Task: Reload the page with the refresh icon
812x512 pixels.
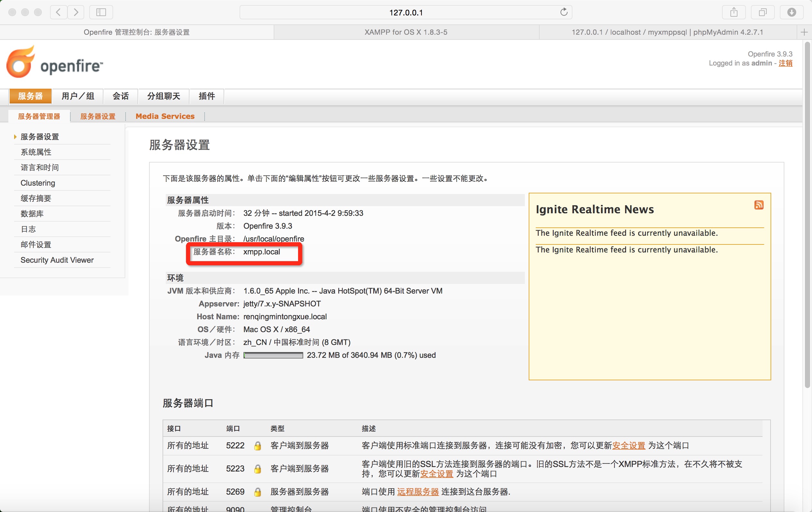Action: (564, 12)
